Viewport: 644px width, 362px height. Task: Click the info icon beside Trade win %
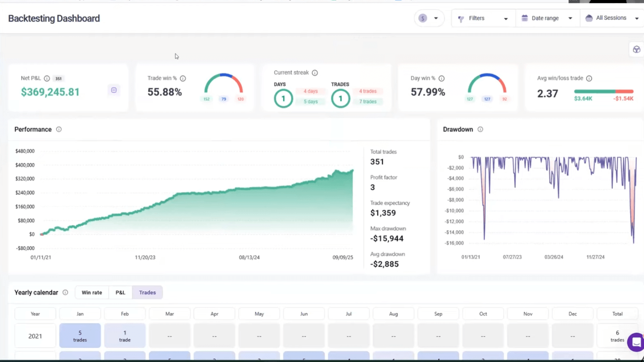[x=183, y=78]
